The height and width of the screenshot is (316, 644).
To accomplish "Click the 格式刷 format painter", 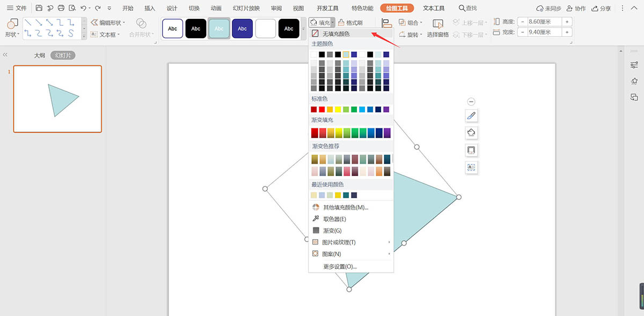I will point(350,23).
